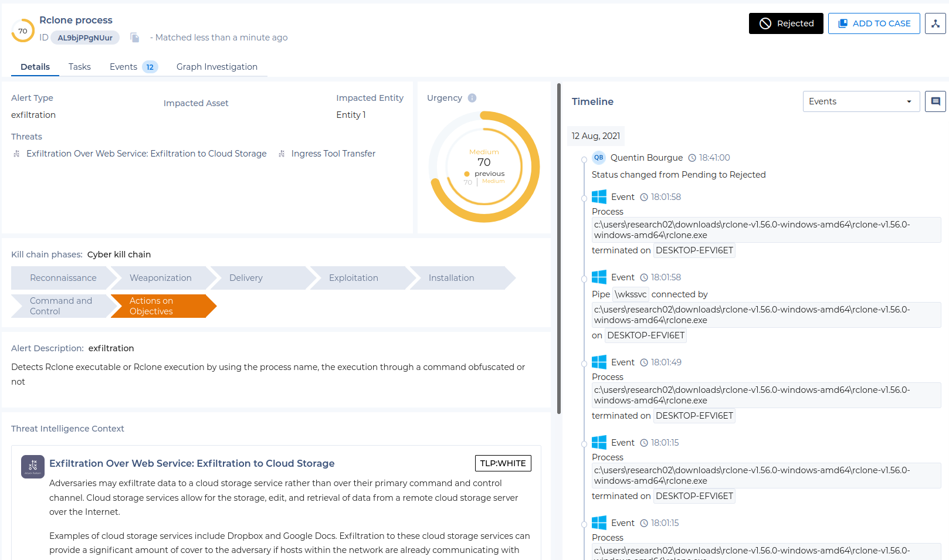The image size is (949, 560).
Task: Click the Rejected status button
Action: [x=786, y=23]
